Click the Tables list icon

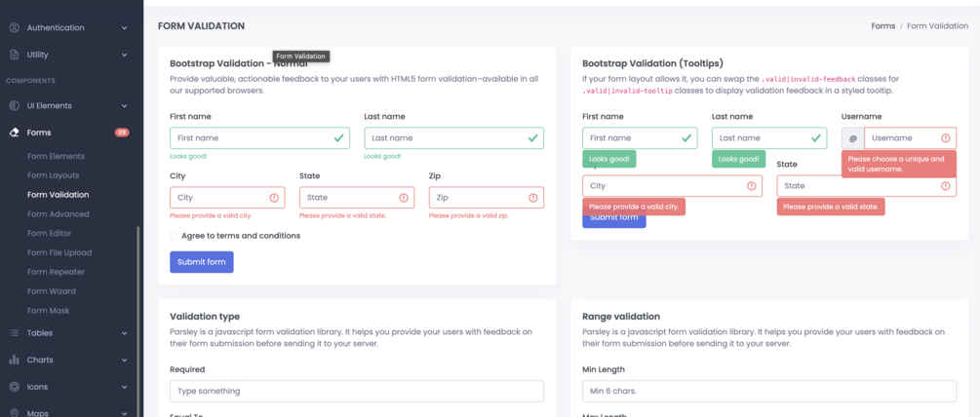[14, 333]
